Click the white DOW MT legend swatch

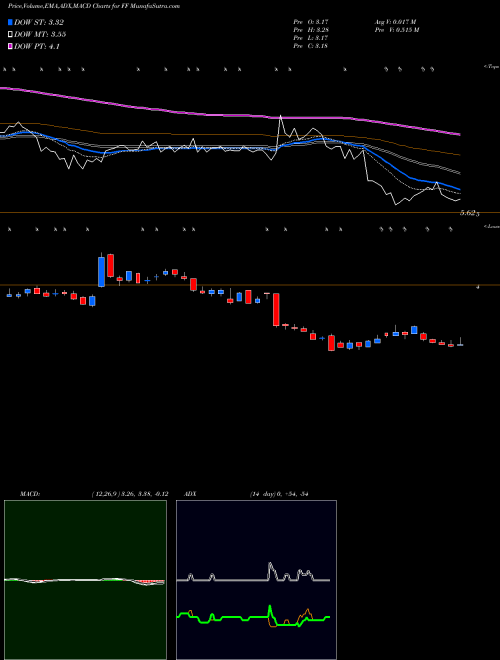click(x=10, y=34)
